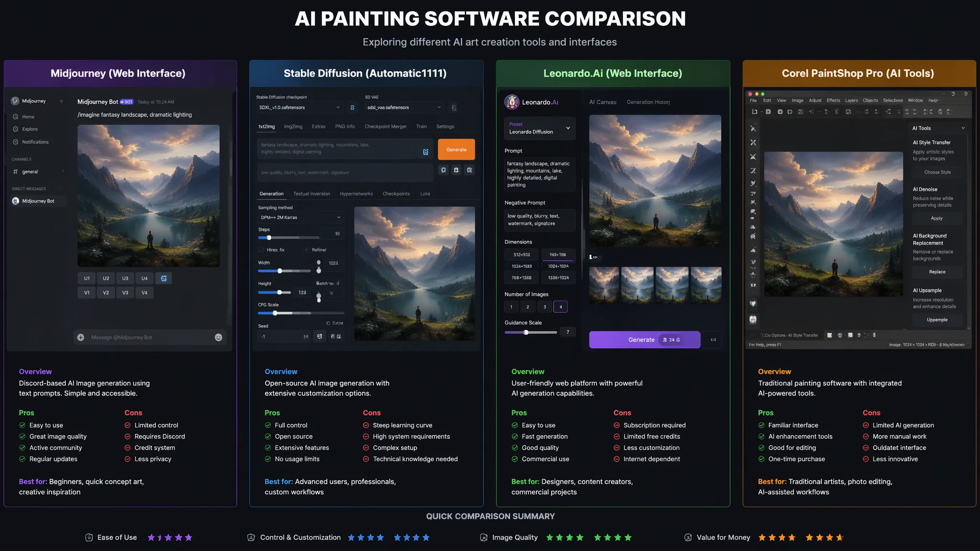Image resolution: width=980 pixels, height=551 pixels.
Task: Open the PNG Info tab
Action: [x=345, y=127]
